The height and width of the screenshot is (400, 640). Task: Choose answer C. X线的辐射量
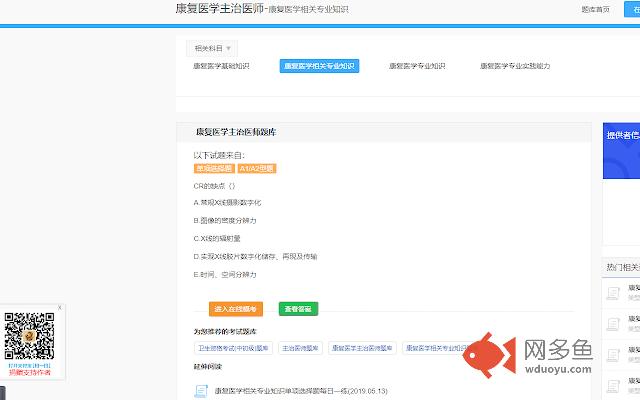217,238
